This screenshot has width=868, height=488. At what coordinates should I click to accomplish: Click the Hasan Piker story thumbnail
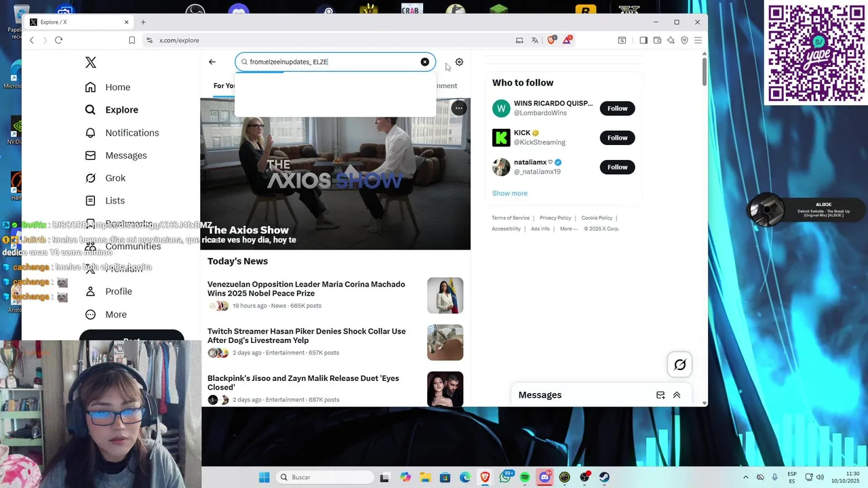tap(445, 342)
